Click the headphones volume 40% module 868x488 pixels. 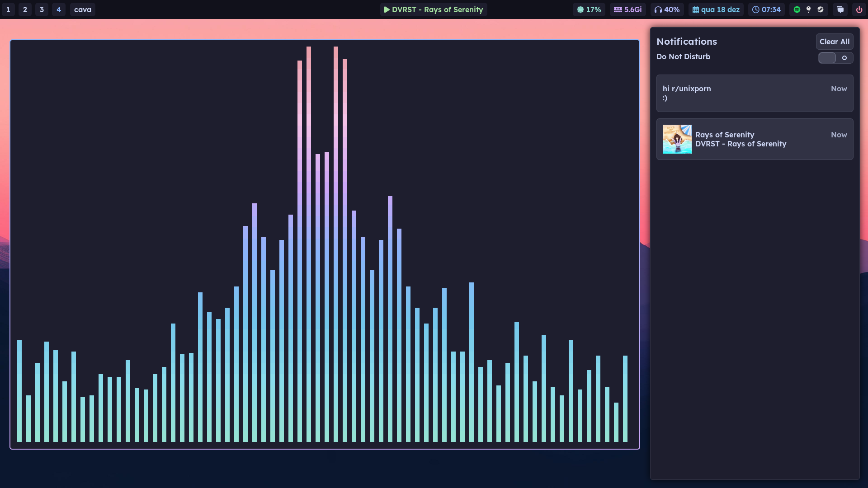(x=667, y=9)
